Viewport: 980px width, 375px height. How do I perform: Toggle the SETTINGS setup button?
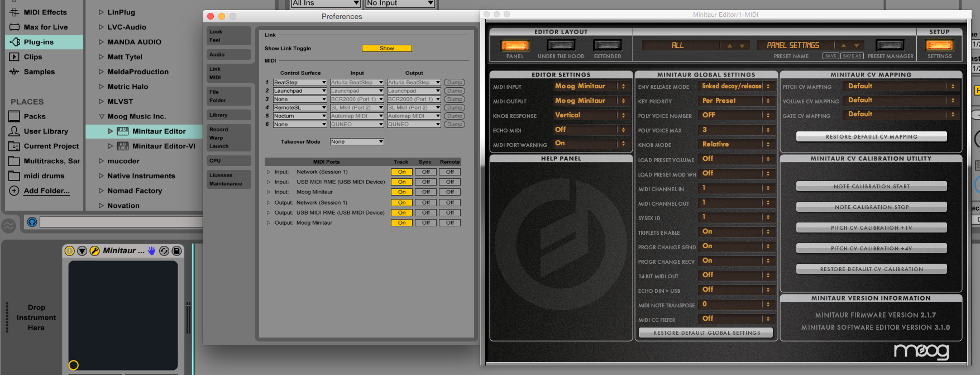click(x=940, y=45)
